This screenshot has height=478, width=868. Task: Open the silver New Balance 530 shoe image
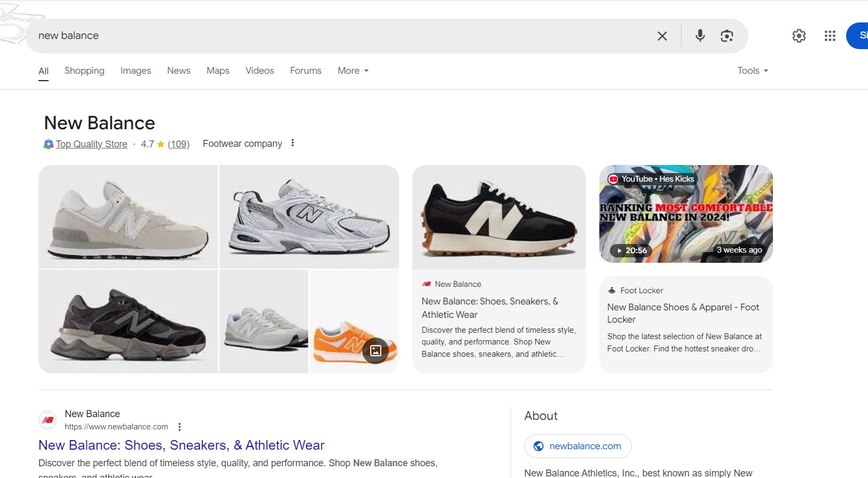(309, 216)
